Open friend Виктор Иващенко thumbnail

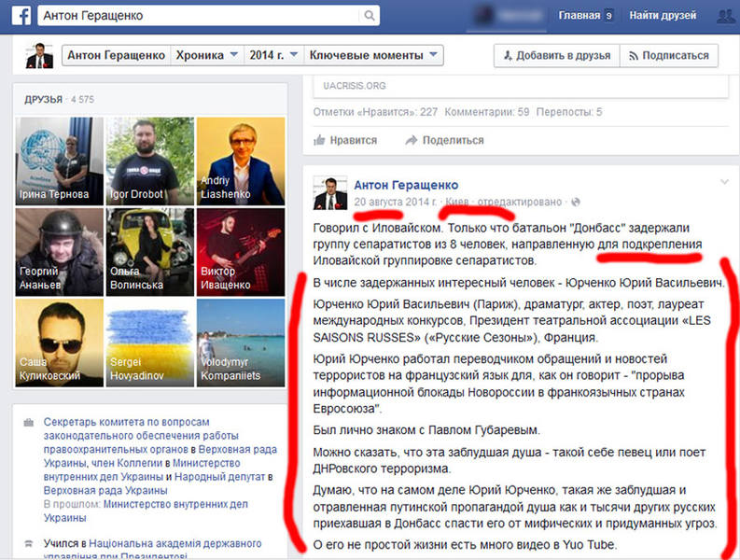[241, 252]
